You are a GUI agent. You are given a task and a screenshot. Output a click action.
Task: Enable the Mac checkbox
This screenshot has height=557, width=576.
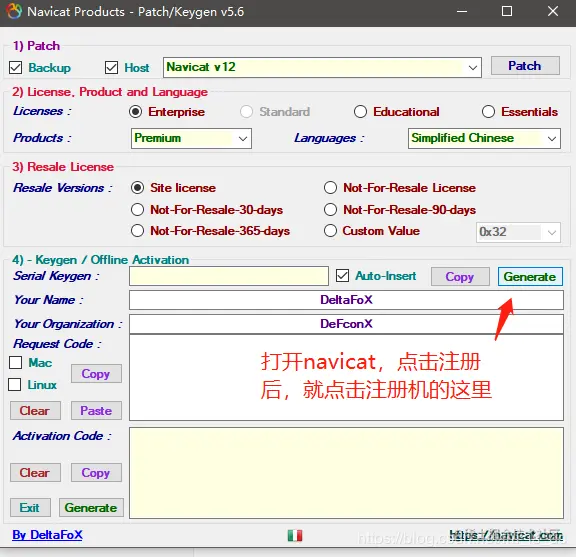pyautogui.click(x=15, y=363)
